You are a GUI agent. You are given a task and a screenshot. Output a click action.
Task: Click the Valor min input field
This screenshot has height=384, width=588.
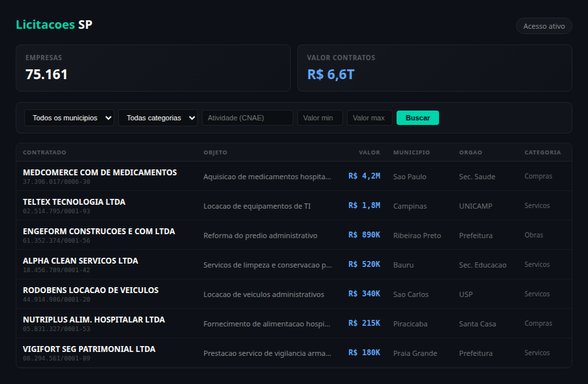pyautogui.click(x=319, y=118)
